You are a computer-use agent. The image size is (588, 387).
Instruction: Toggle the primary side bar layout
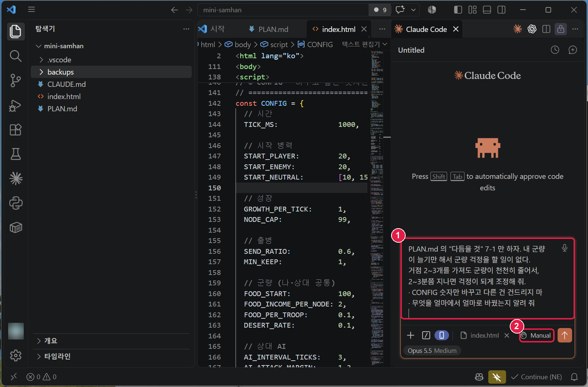coord(458,10)
